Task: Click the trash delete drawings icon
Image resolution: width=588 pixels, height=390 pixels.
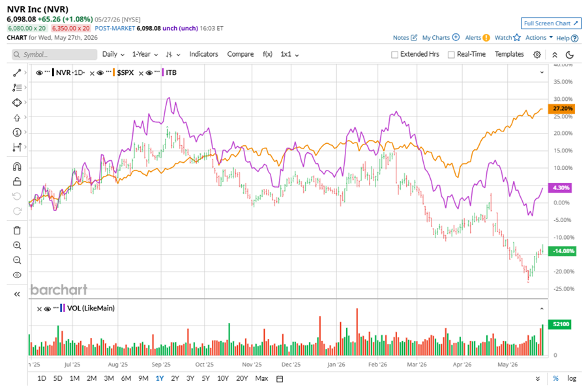Action: pyautogui.click(x=17, y=230)
